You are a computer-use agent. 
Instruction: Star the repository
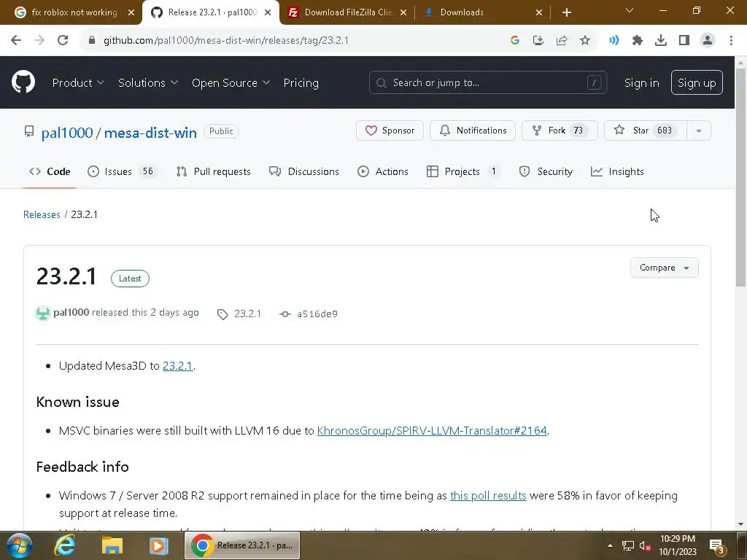[x=646, y=131]
